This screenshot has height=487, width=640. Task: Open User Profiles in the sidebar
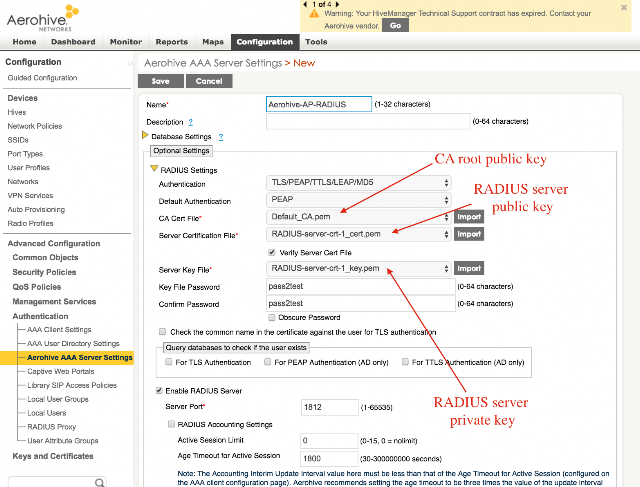click(x=28, y=168)
